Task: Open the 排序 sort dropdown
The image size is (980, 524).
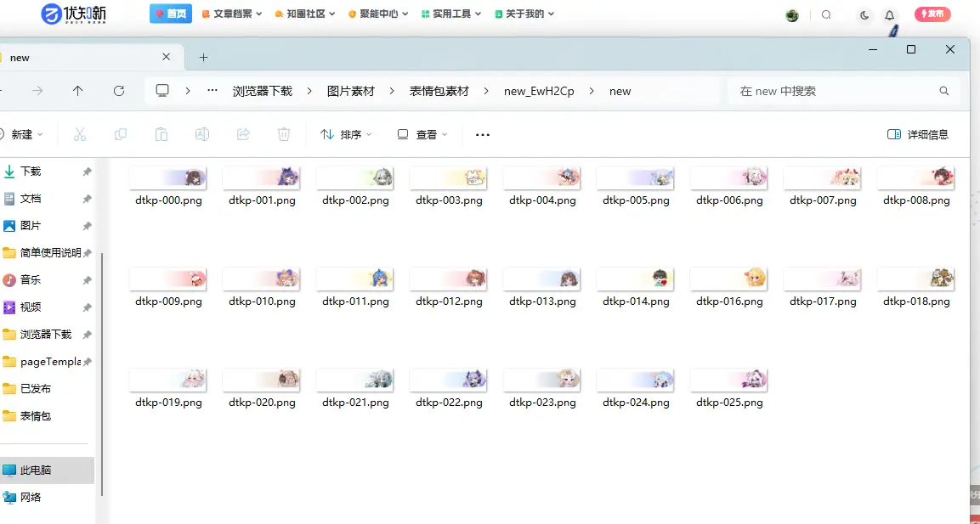Action: [346, 134]
